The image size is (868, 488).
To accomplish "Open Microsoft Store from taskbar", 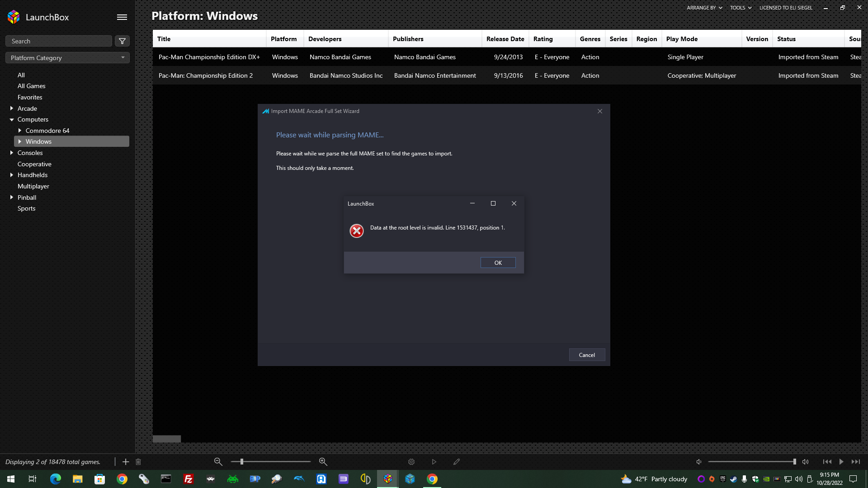I will tap(100, 479).
